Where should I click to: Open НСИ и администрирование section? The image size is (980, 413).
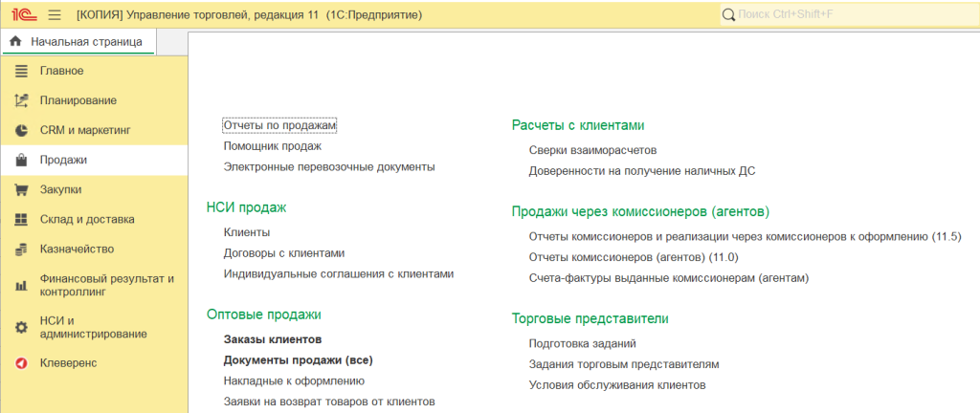[94, 328]
